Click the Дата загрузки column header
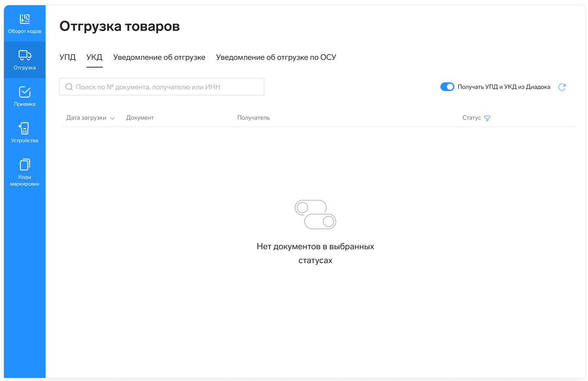The height and width of the screenshot is (381, 588). tap(86, 118)
